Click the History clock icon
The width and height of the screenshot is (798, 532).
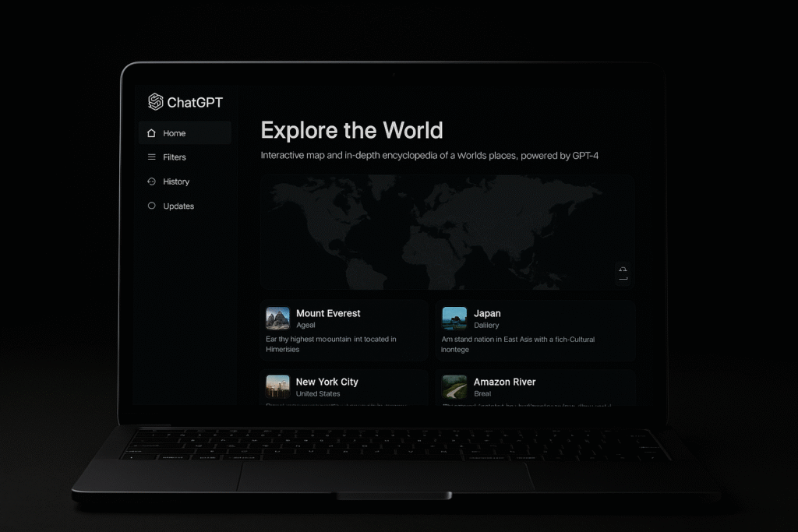click(151, 181)
